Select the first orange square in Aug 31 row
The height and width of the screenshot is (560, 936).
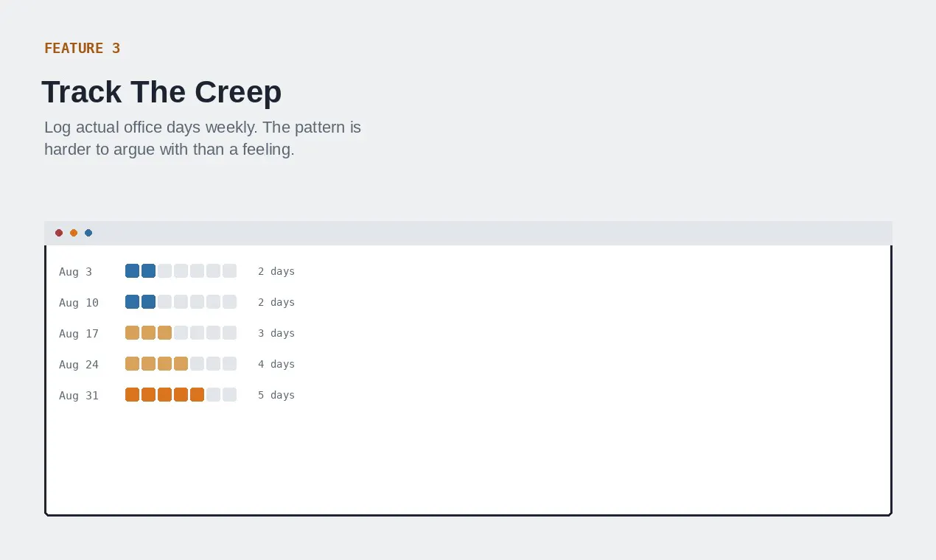tap(133, 395)
